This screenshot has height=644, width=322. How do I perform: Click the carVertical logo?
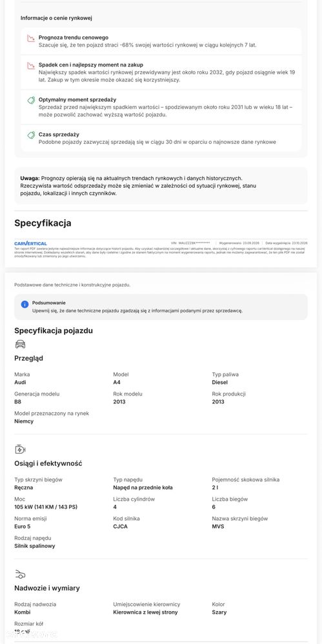pyautogui.click(x=30, y=243)
